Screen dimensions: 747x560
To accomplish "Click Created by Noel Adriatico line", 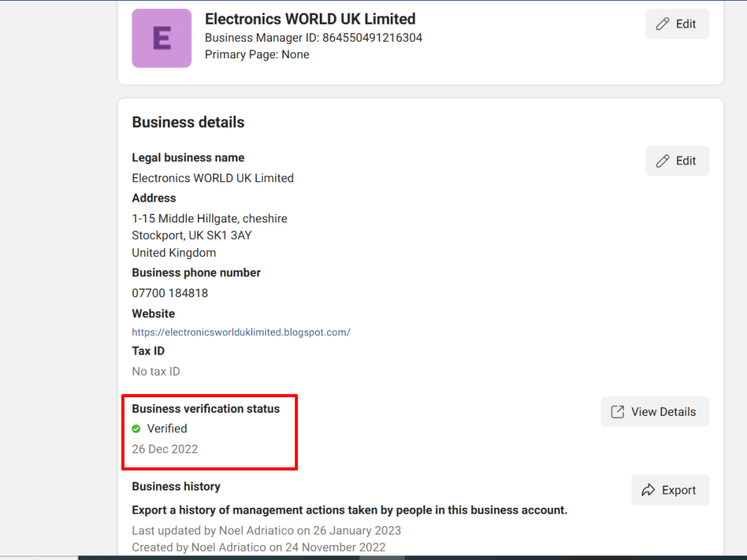I will click(258, 547).
